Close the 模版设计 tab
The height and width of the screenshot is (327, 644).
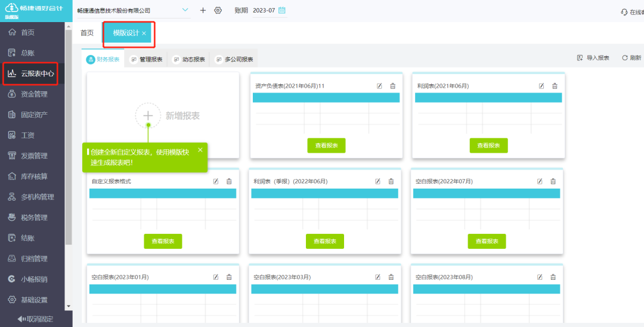pyautogui.click(x=144, y=33)
